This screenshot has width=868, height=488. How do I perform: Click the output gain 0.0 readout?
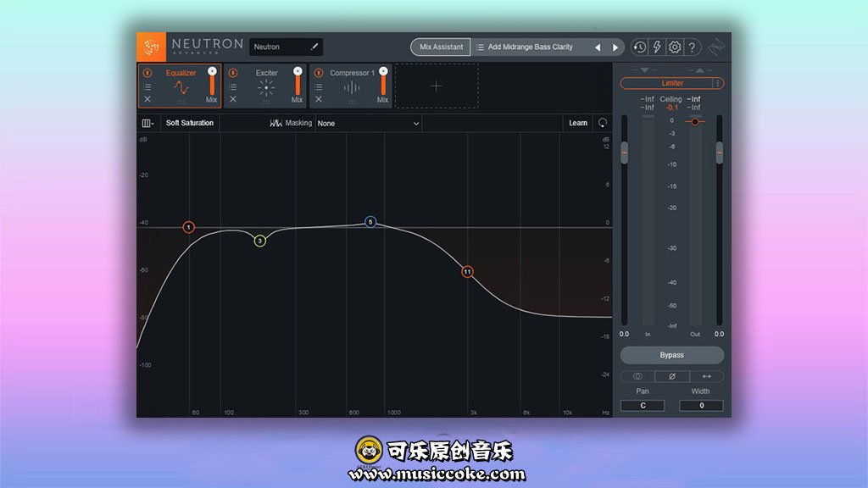click(x=719, y=334)
